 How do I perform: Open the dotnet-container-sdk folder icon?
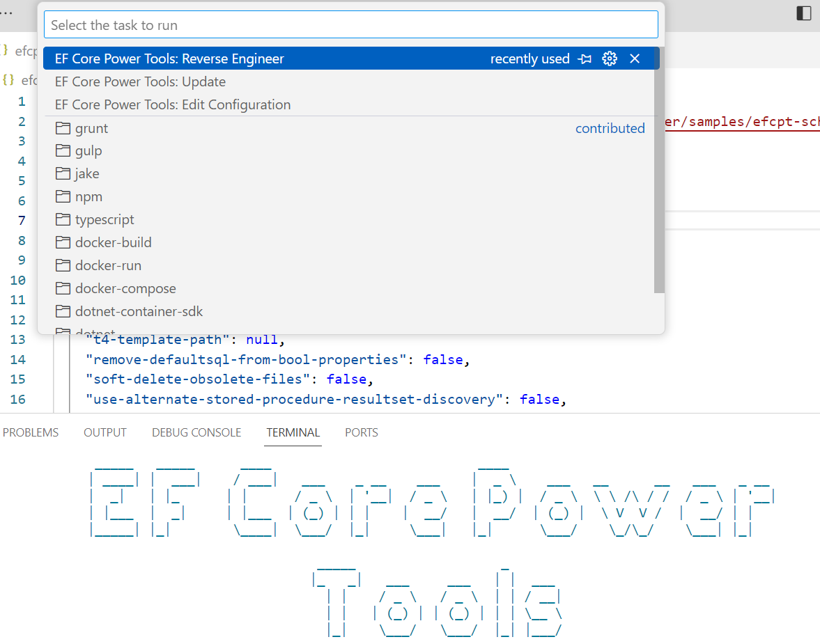click(x=63, y=311)
